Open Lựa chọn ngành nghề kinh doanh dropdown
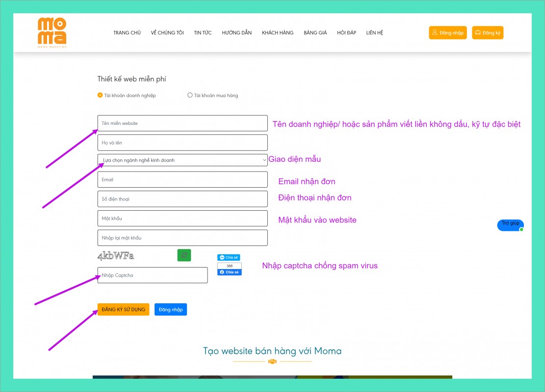The width and height of the screenshot is (545, 392). (182, 160)
